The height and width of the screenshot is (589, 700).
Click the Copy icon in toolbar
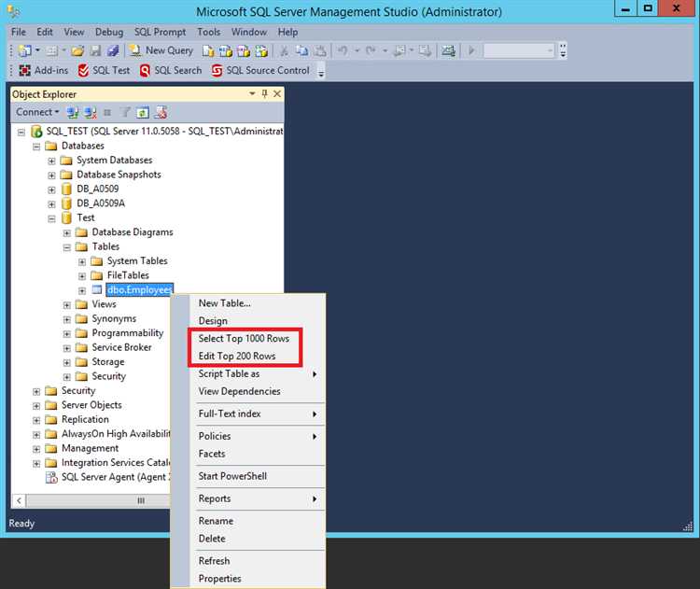click(x=302, y=51)
